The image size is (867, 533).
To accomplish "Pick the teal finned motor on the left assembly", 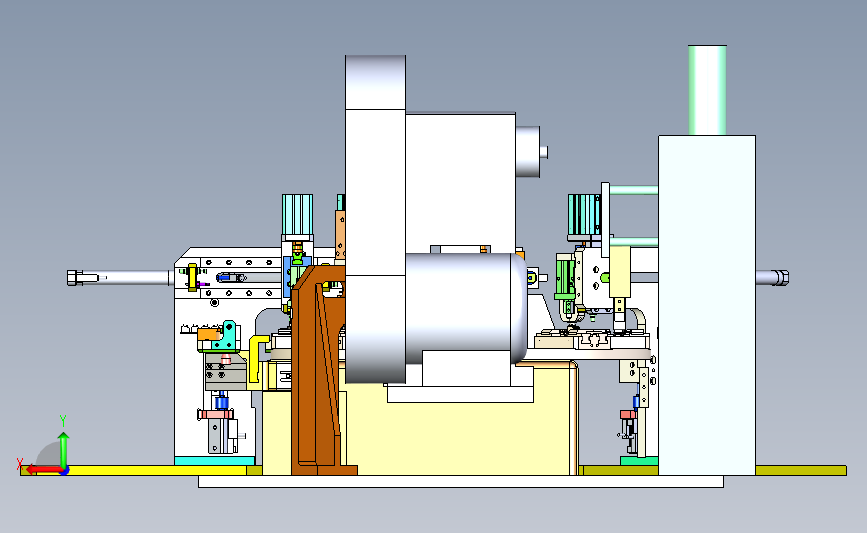I will click(297, 215).
